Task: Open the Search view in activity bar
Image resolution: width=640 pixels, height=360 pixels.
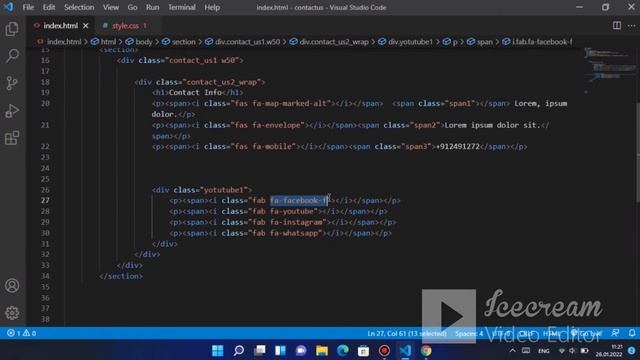Action: (12, 56)
